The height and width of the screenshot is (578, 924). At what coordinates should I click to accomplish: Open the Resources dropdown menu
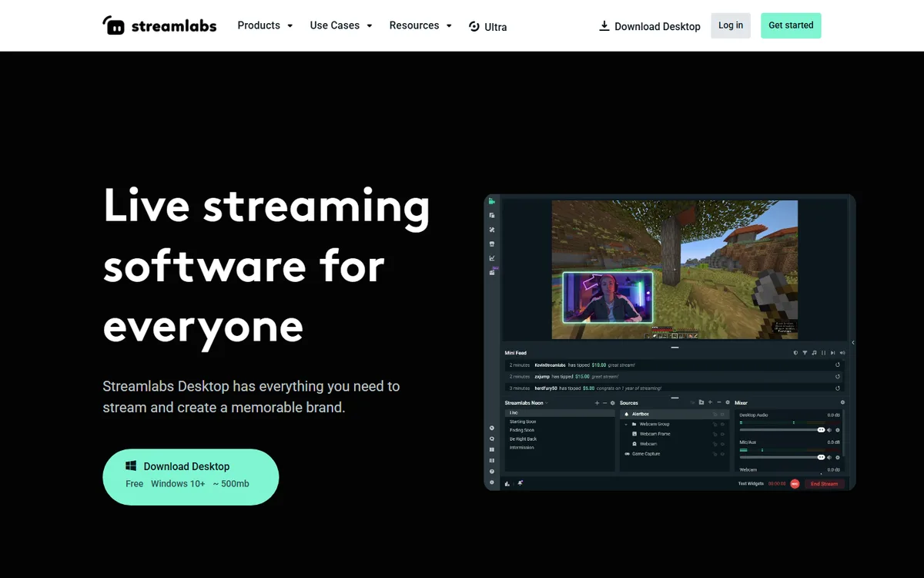420,25
